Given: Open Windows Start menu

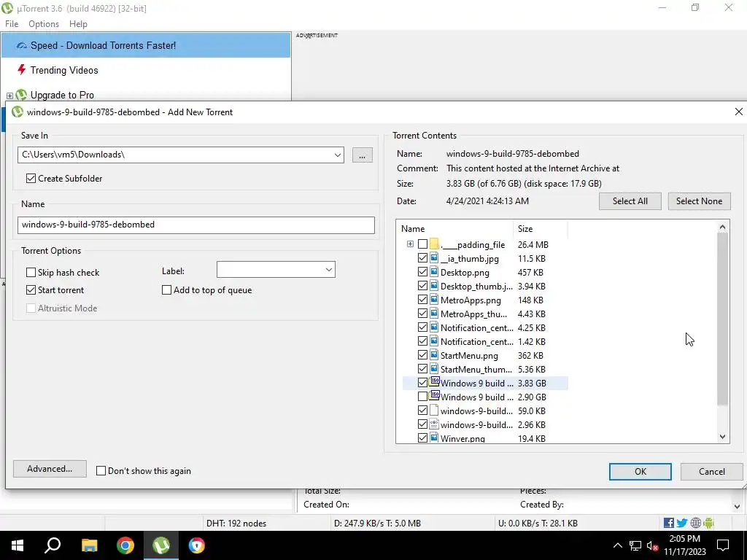Looking at the screenshot, I should (x=18, y=545).
